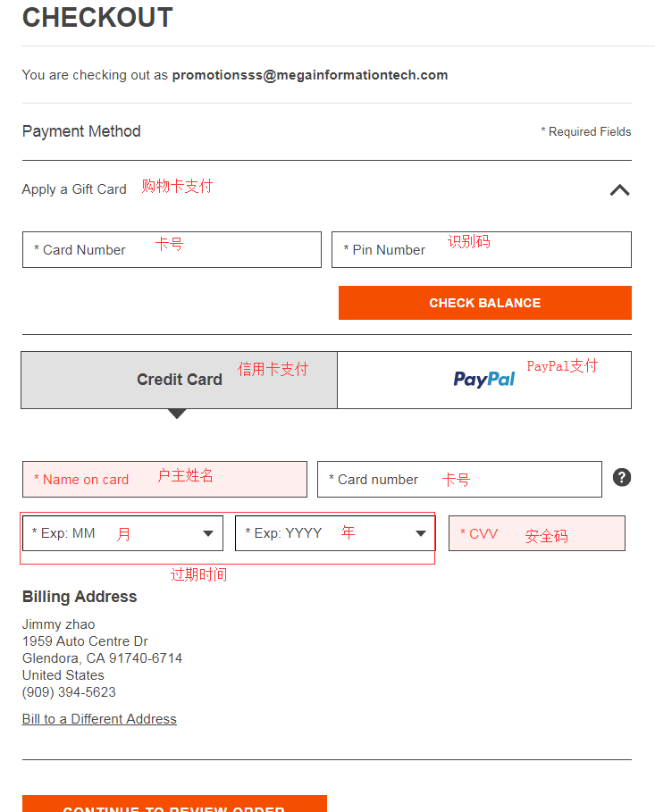Click the checkout email address text
Image resolution: width=655 pixels, height=812 pixels.
tap(310, 75)
